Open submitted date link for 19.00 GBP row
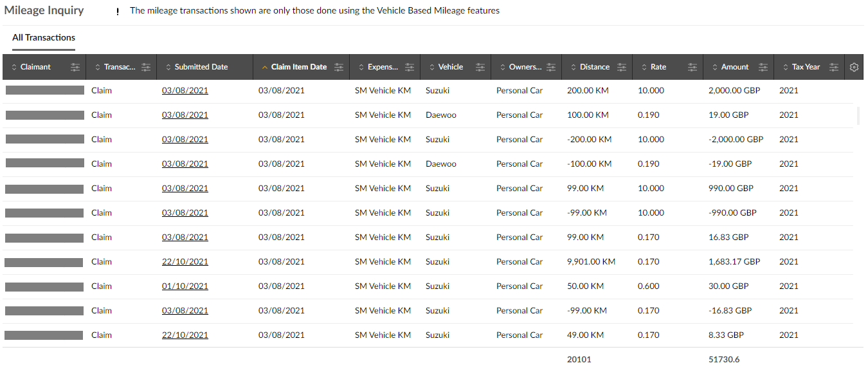The height and width of the screenshot is (372, 868). tap(185, 115)
